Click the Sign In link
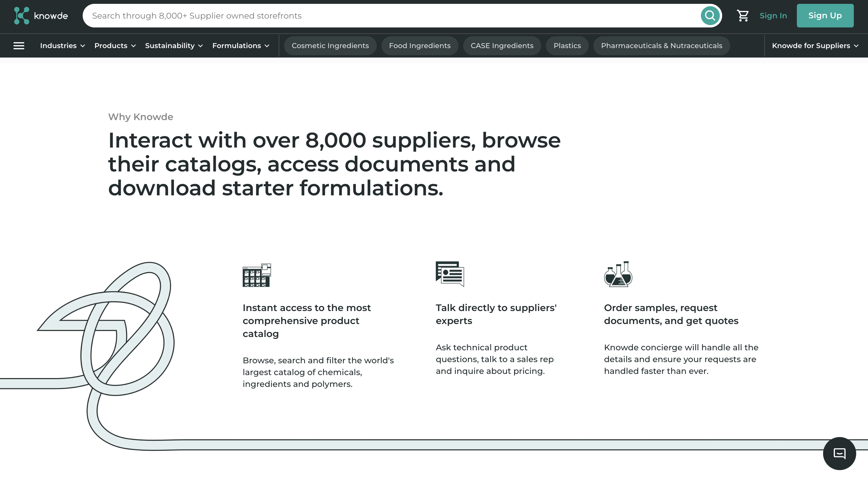This screenshot has width=868, height=489. tap(773, 15)
